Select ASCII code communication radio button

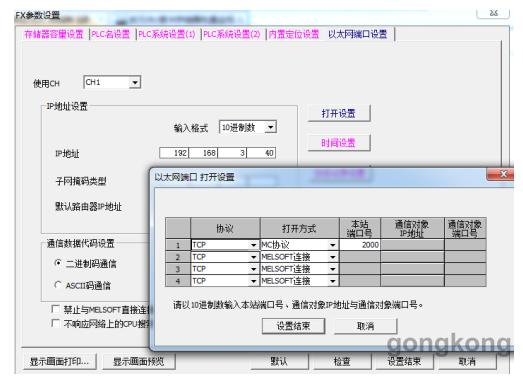pyautogui.click(x=58, y=285)
